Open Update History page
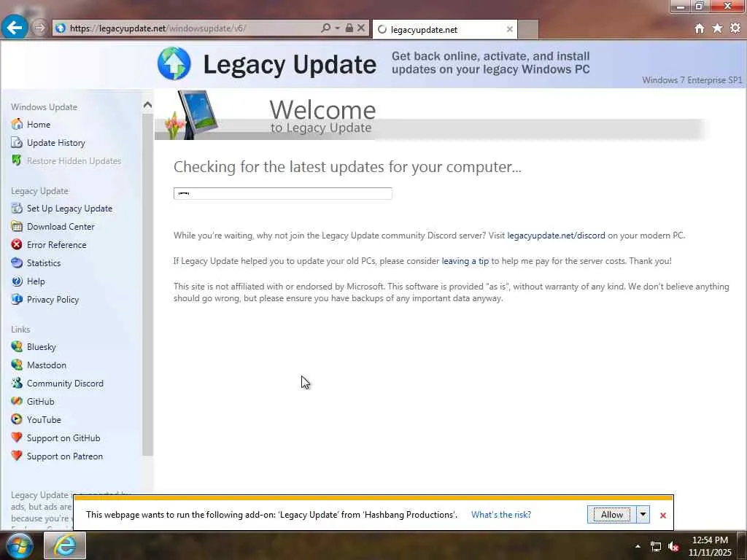Screen dimensions: 747x560 pyautogui.click(x=55, y=143)
